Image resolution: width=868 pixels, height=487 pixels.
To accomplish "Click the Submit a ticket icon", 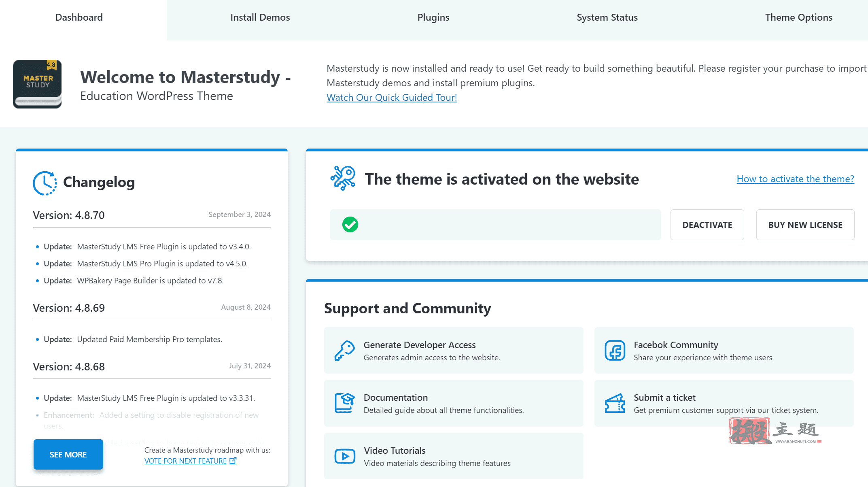I will click(x=615, y=403).
